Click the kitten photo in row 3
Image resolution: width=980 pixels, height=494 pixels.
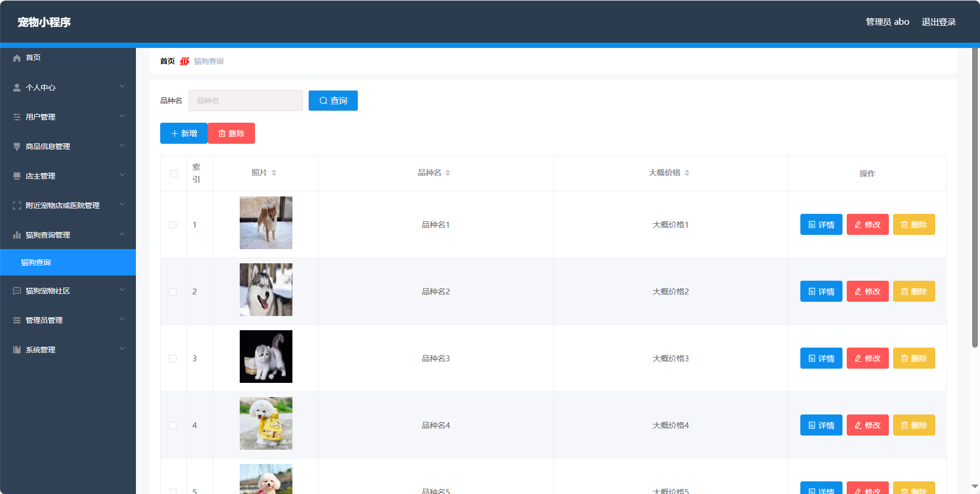266,357
